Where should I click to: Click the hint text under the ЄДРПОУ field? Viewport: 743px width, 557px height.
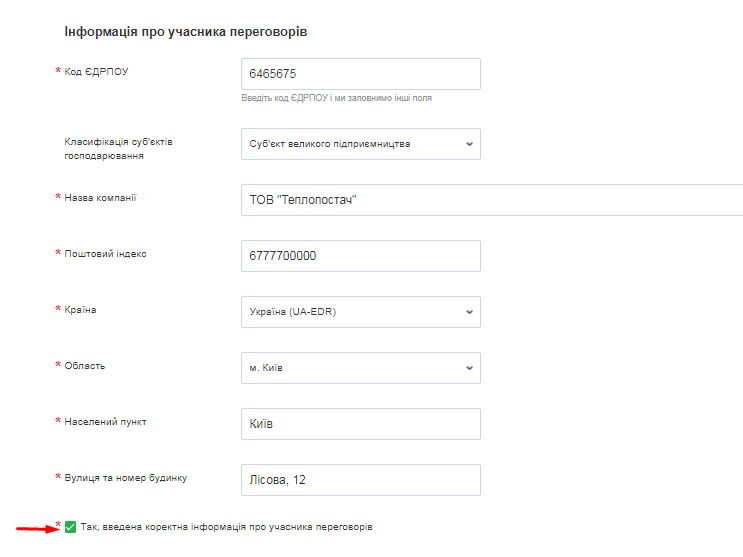[x=336, y=98]
